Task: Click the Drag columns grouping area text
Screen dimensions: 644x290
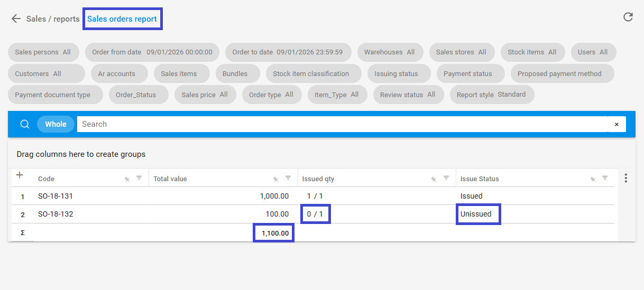Action: pyautogui.click(x=81, y=154)
